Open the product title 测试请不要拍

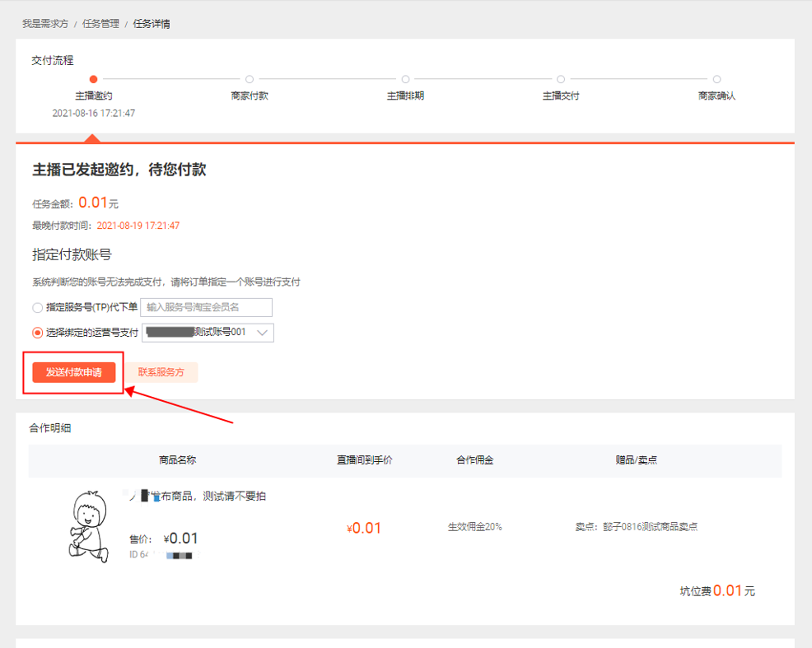click(x=197, y=496)
